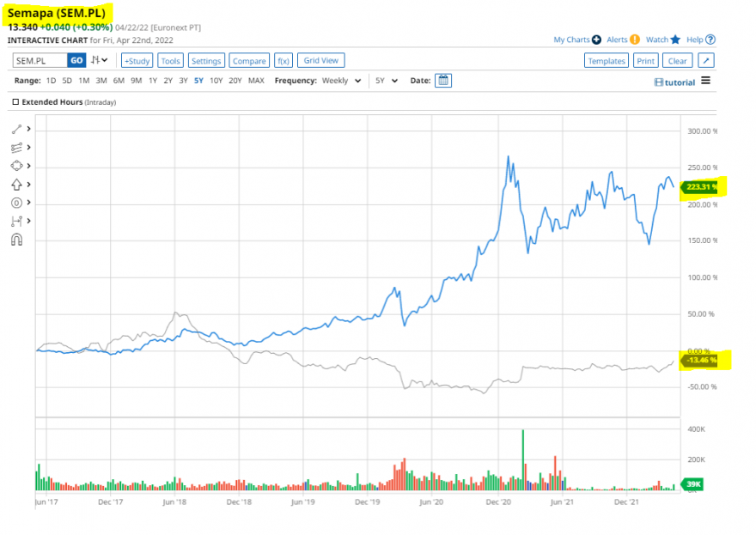756x535 pixels.
Task: Select the 5D range
Action: point(67,81)
